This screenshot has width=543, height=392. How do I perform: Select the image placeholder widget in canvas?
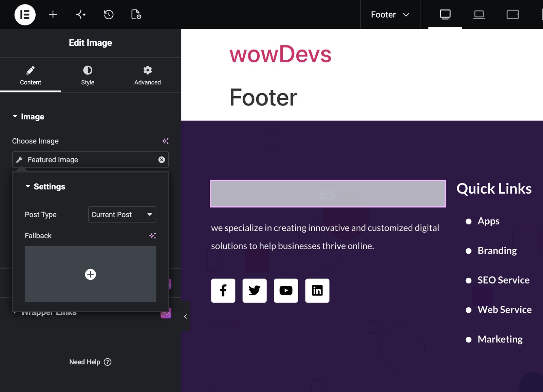[x=328, y=194]
